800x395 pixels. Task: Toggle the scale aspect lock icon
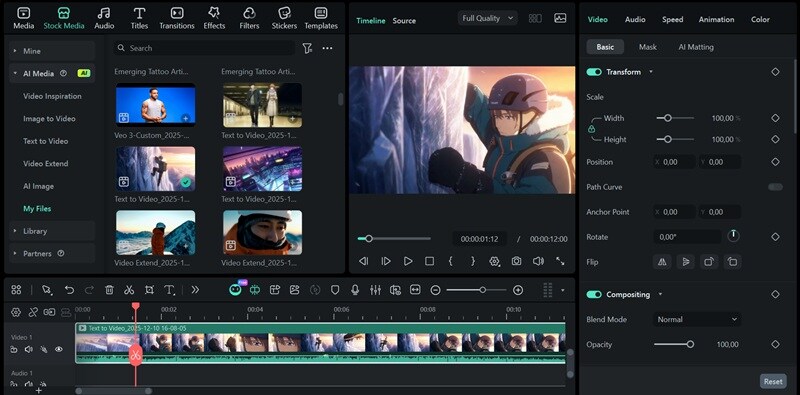591,129
